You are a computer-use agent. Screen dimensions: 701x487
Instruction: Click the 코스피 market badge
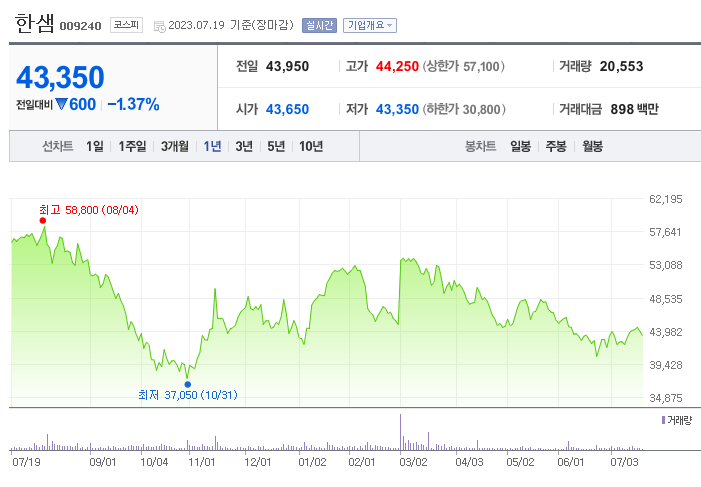click(126, 25)
